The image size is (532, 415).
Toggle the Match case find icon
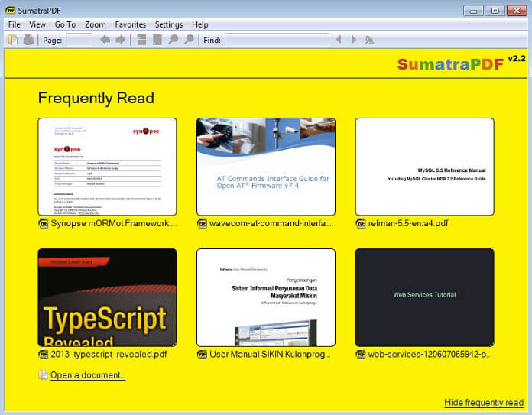369,40
